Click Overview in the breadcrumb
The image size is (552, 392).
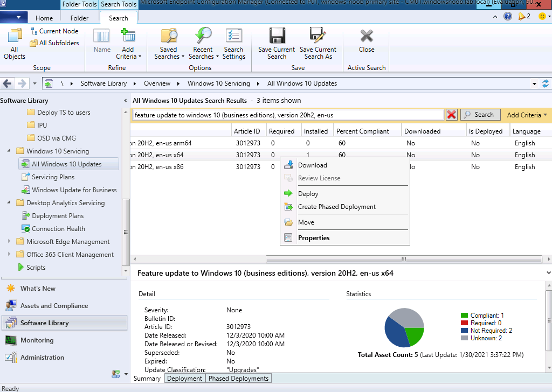tap(157, 83)
